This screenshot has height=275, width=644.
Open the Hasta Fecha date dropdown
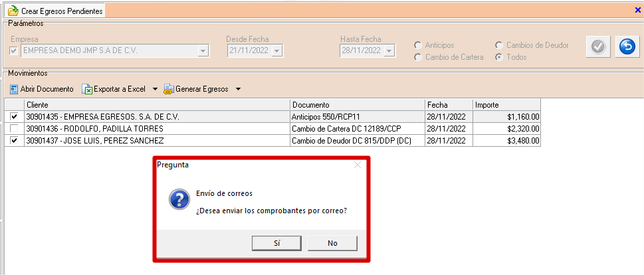(x=389, y=51)
